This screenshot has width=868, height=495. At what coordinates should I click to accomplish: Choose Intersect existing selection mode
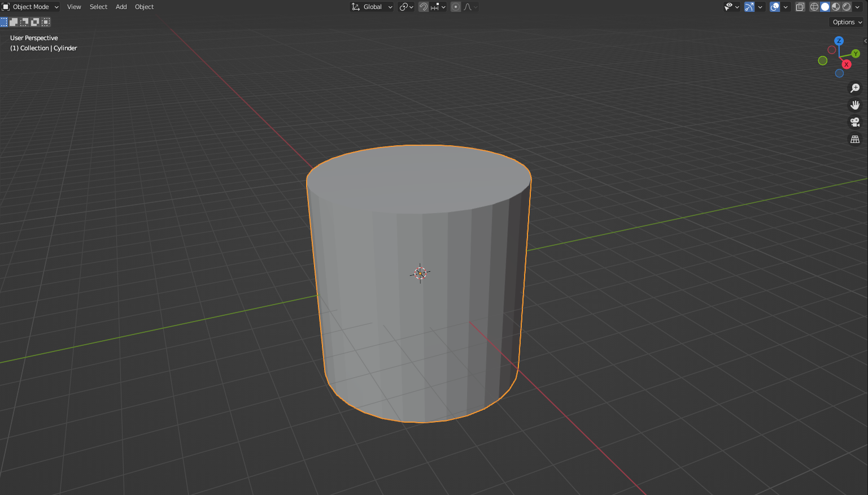46,22
